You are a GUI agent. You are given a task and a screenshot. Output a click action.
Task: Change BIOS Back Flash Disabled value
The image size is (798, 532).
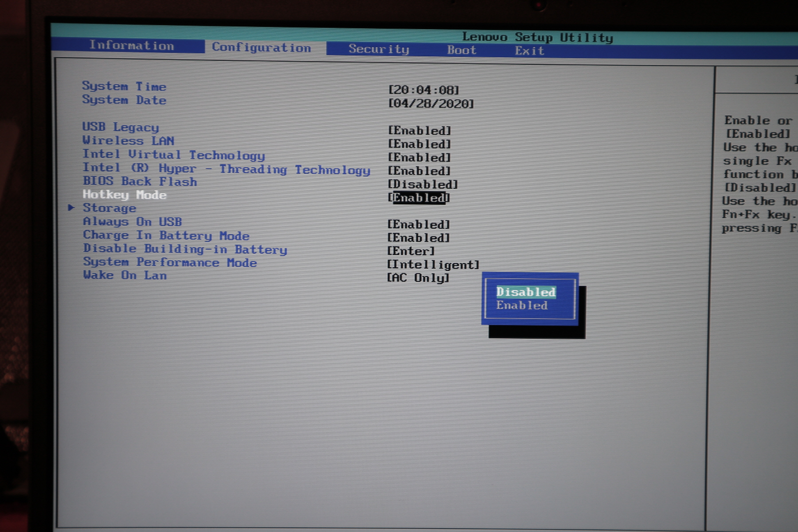point(423,184)
